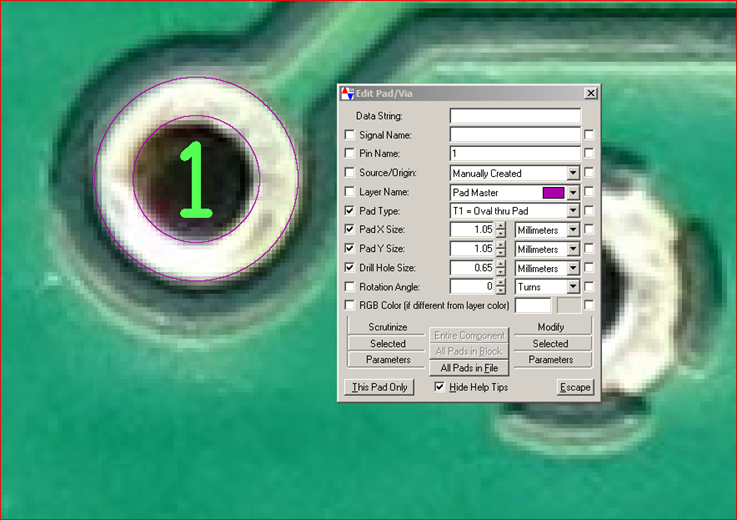737x520 pixels.
Task: Decrease Pad Y Size with down arrow
Action: pos(501,253)
